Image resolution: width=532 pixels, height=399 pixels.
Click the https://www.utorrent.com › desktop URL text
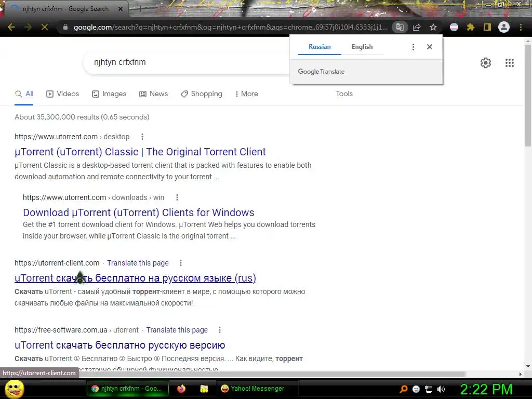pyautogui.click(x=72, y=137)
